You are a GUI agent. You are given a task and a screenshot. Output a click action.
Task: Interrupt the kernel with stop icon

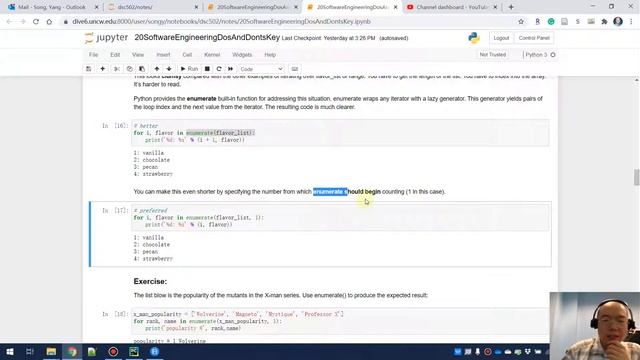(x=207, y=69)
